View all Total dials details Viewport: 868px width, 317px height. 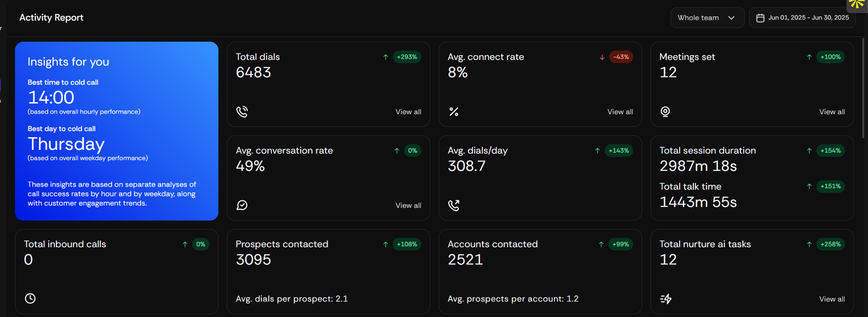pyautogui.click(x=408, y=112)
